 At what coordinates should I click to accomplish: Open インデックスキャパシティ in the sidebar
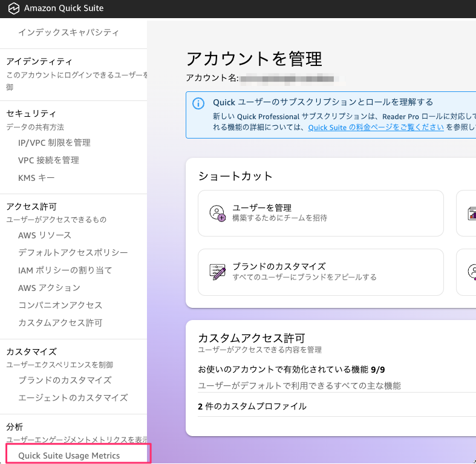coord(68,32)
